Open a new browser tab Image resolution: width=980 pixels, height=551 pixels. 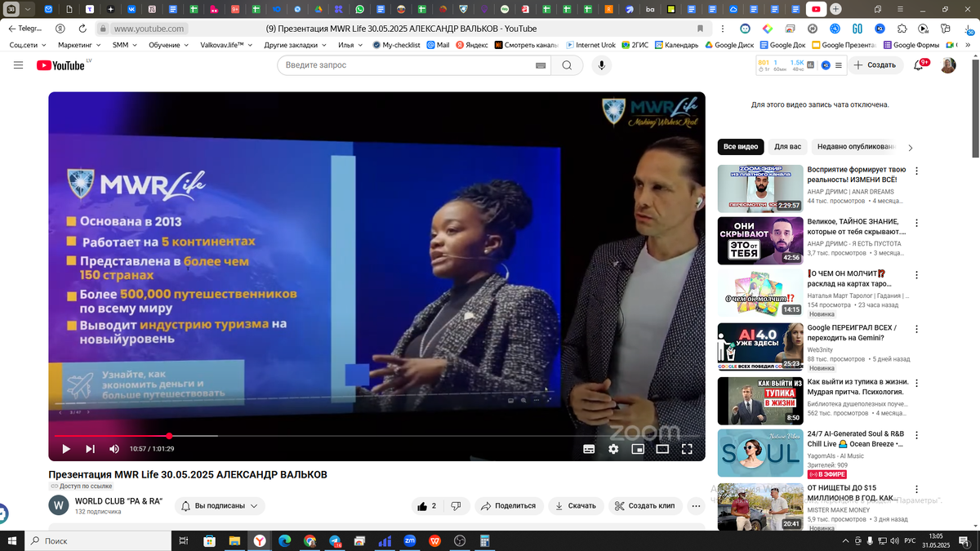coord(835,9)
